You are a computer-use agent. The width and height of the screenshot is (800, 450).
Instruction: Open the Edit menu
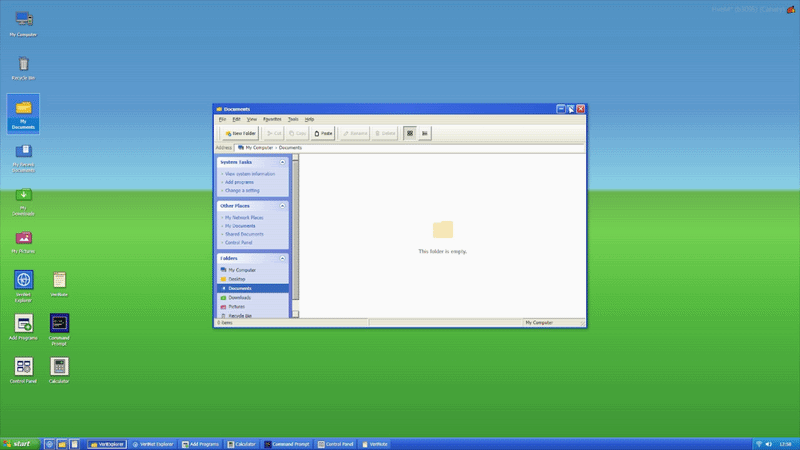tap(236, 119)
